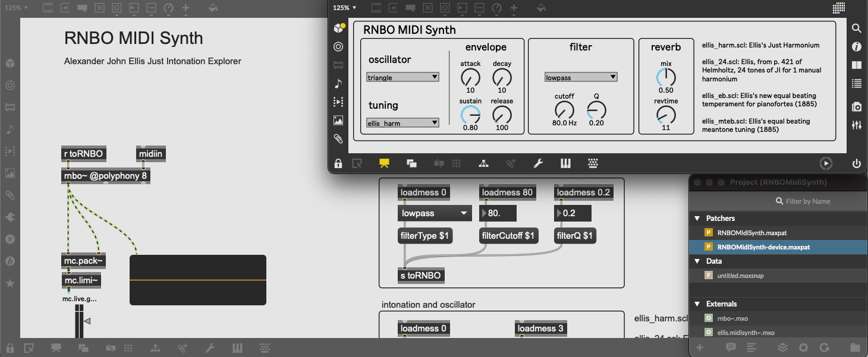Open the oscillator triangle waveform dropdown
Image resolution: width=868 pixels, height=357 pixels.
[x=402, y=77]
